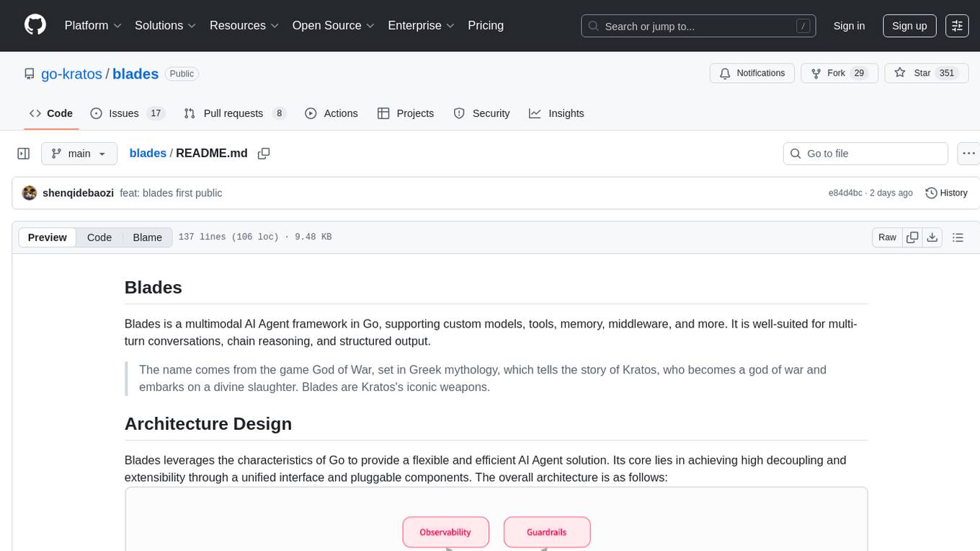Click the Sign up button

909,26
